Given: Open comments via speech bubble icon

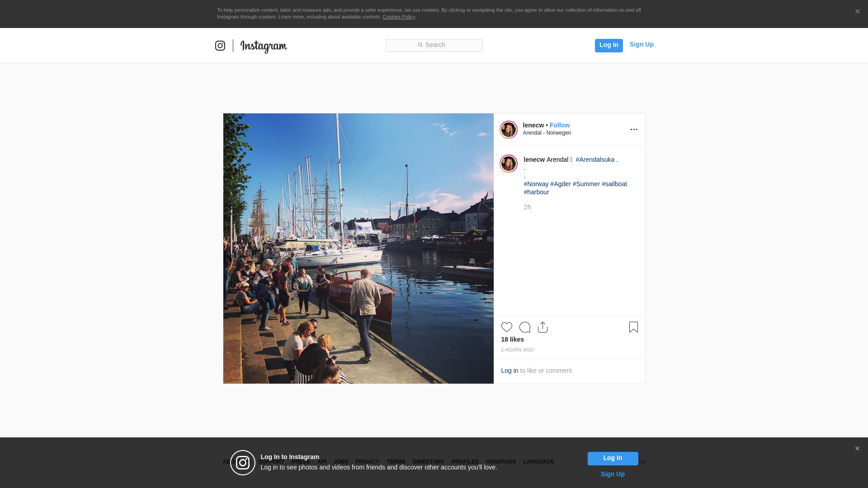Looking at the screenshot, I should (525, 327).
